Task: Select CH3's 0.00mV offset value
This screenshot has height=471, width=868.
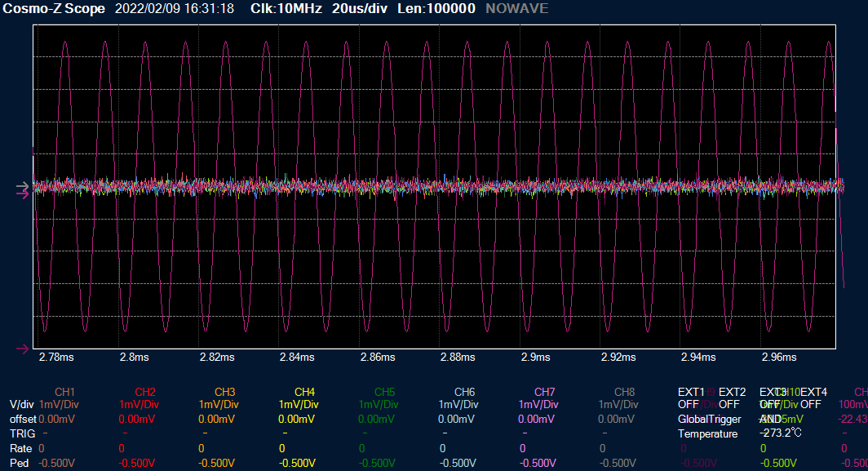Action: click(x=218, y=419)
